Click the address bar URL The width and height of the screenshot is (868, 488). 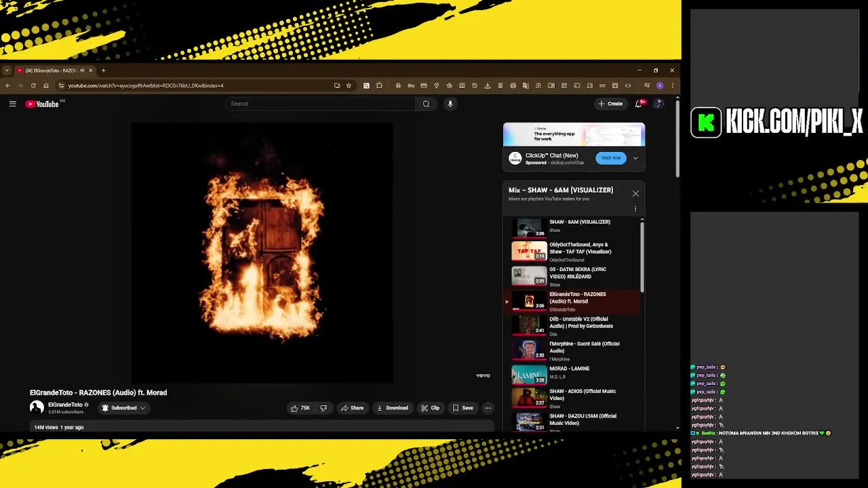146,85
